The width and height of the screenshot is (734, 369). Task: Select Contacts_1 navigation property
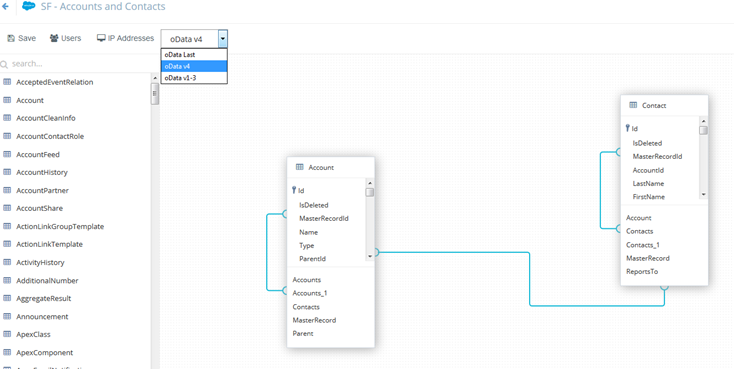pos(643,245)
